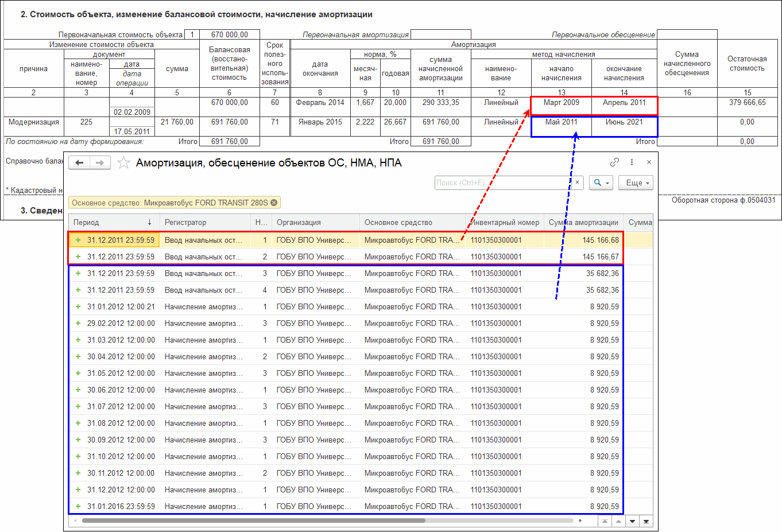Viewport: 782px width, 532px height.
Task: Get link to this form via chain icon
Action: pyautogui.click(x=614, y=162)
